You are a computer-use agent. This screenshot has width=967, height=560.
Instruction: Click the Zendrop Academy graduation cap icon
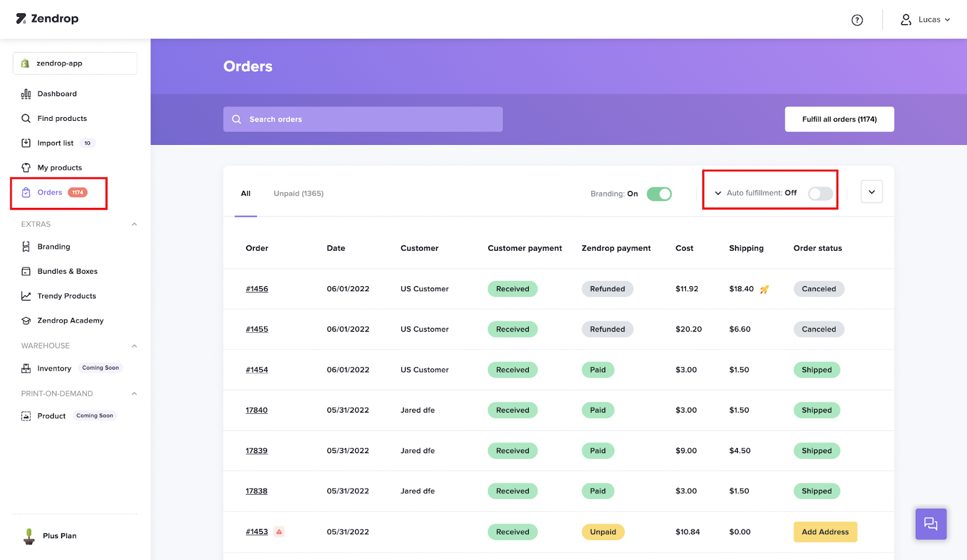tap(26, 321)
